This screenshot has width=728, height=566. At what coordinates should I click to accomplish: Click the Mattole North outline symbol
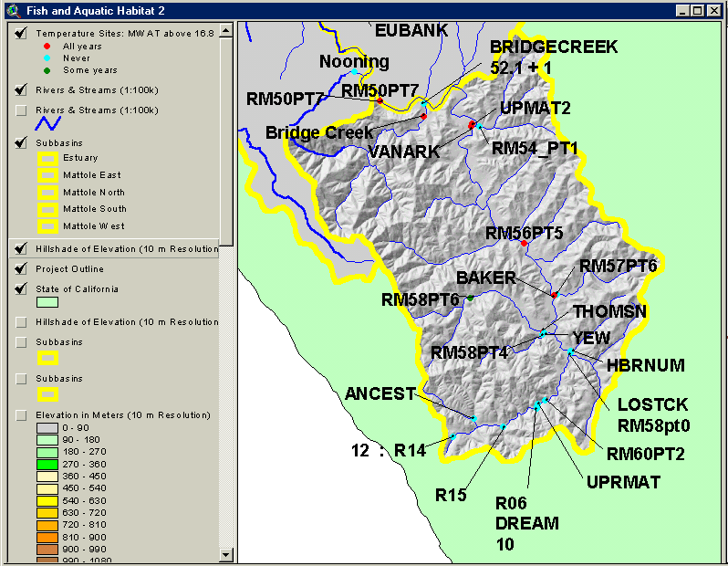point(47,193)
